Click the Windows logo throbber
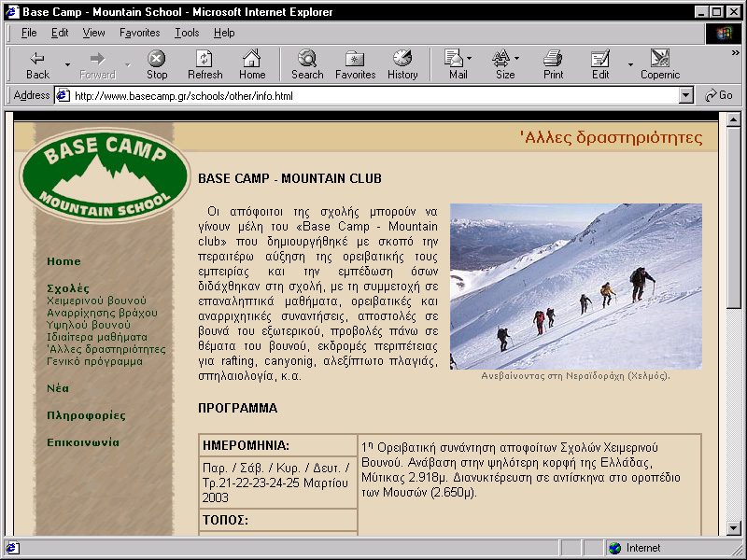747x560 pixels. [x=723, y=33]
